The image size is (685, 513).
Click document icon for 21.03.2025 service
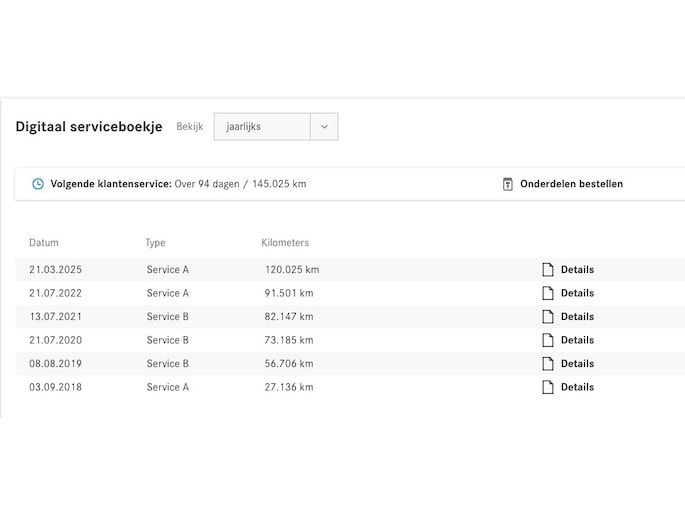(x=547, y=270)
